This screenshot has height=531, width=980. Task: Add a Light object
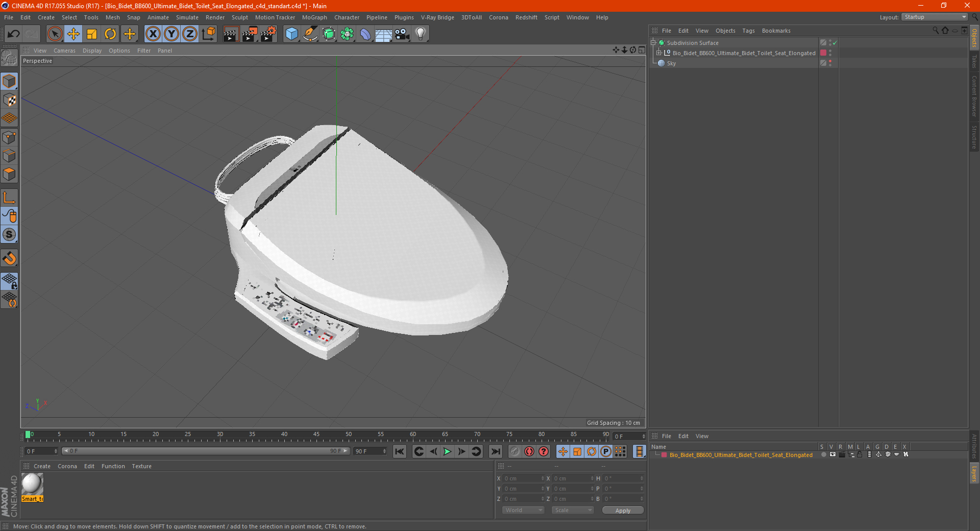click(x=421, y=34)
